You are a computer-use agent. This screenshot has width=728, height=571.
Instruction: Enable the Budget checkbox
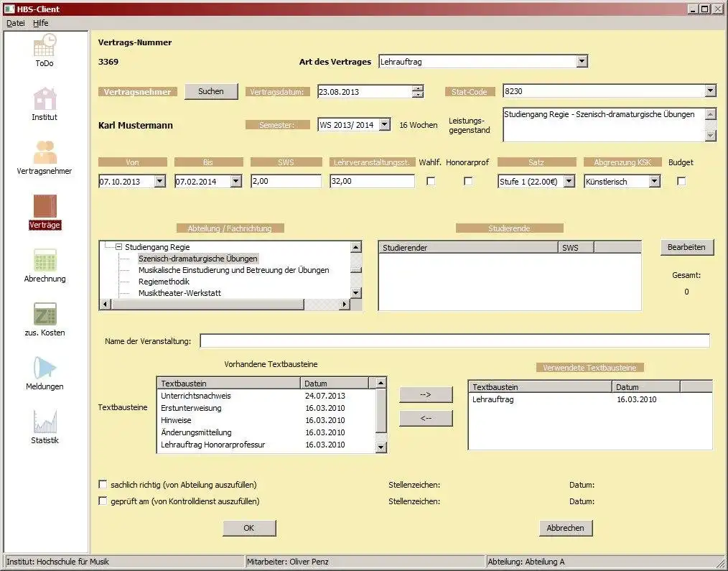681,181
